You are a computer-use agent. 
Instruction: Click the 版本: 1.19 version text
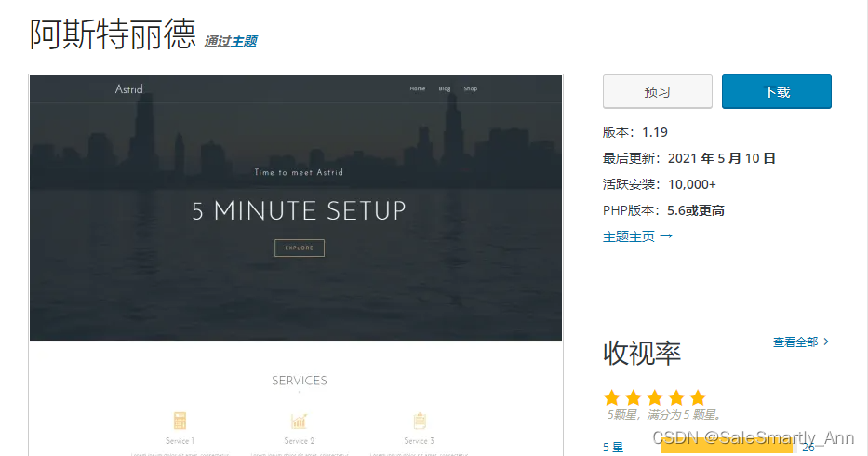tap(634, 132)
